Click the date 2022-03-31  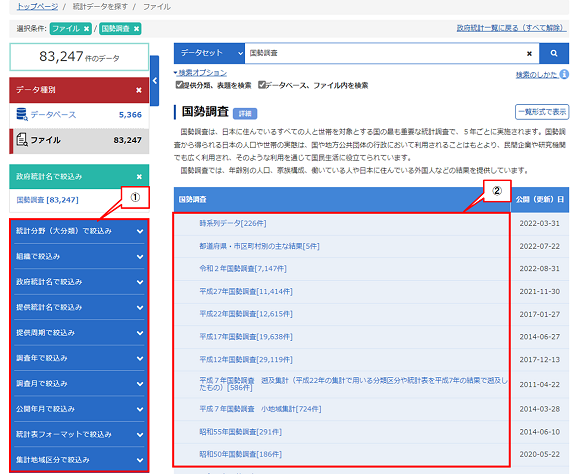pos(540,223)
